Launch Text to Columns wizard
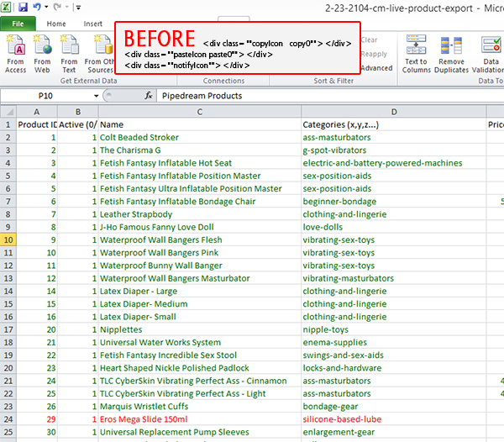Viewport: 504px width, 442px height. (x=417, y=54)
